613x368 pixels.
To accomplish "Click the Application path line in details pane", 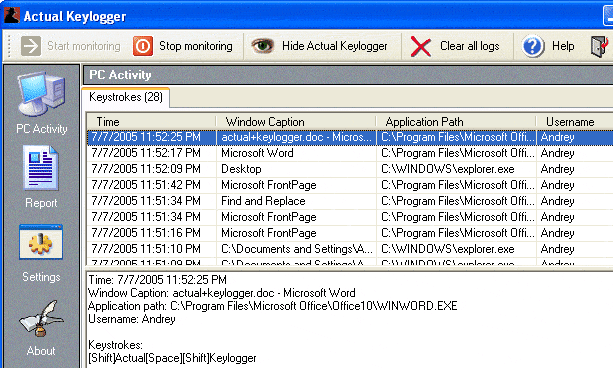I will click(273, 306).
